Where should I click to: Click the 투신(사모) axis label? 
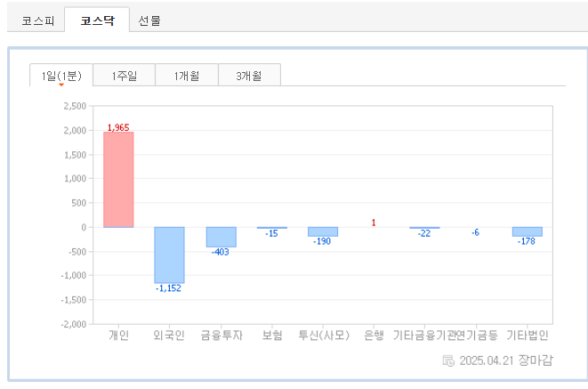coord(324,335)
